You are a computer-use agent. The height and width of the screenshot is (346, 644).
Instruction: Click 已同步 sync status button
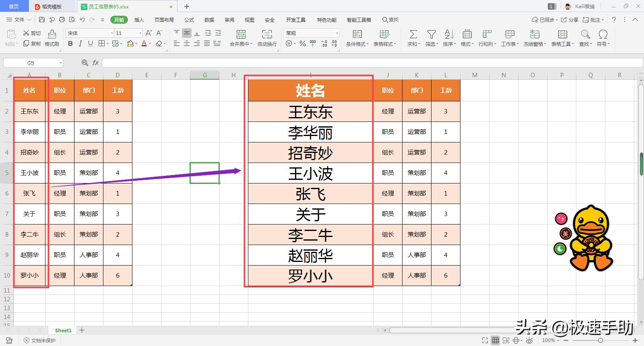coord(545,20)
